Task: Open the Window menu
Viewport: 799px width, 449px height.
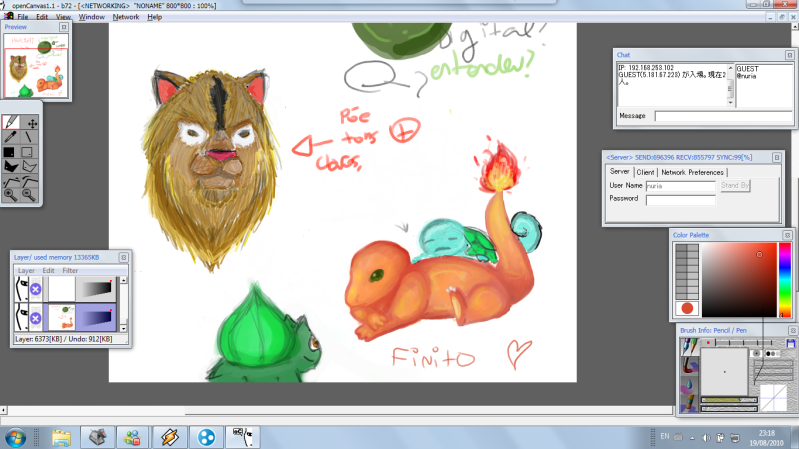Action: click(91, 17)
